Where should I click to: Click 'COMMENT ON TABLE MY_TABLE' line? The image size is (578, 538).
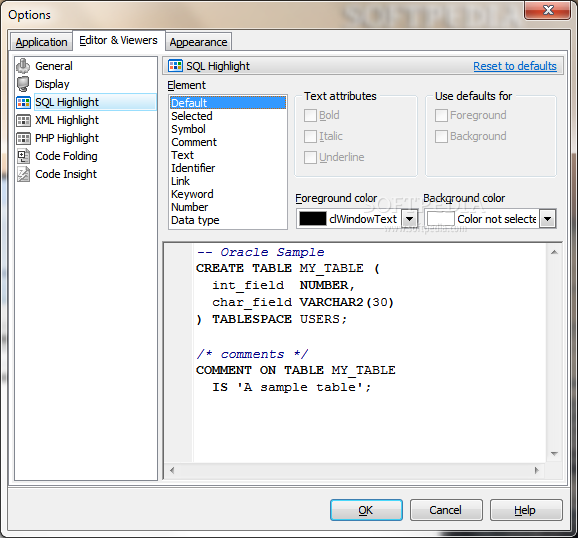pyautogui.click(x=296, y=370)
